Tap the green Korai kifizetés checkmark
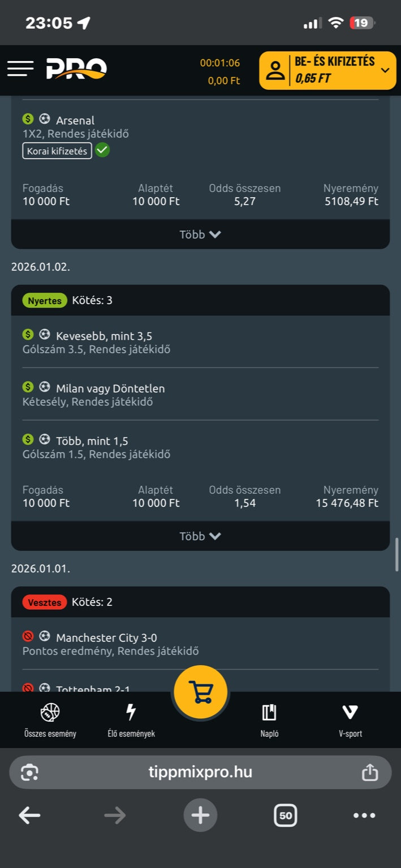This screenshot has height=868, width=401. [x=102, y=150]
